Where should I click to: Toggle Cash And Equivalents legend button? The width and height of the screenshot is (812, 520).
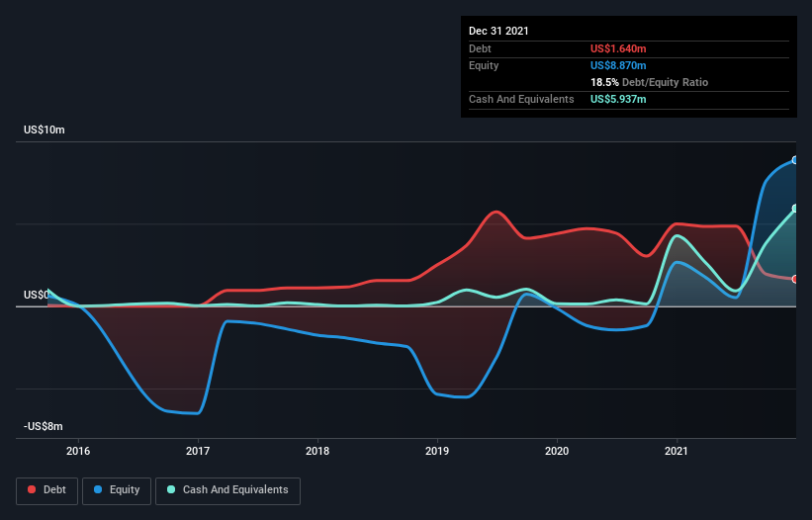227,490
